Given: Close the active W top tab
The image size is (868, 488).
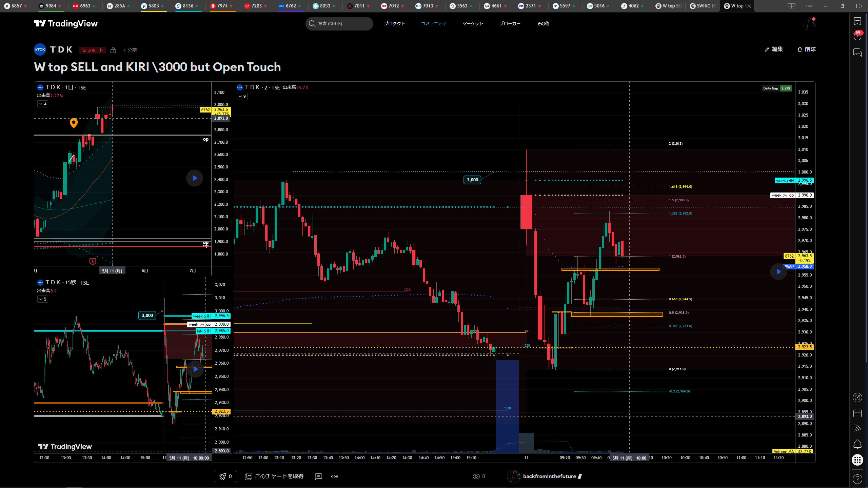Looking at the screenshot, I should point(749,6).
